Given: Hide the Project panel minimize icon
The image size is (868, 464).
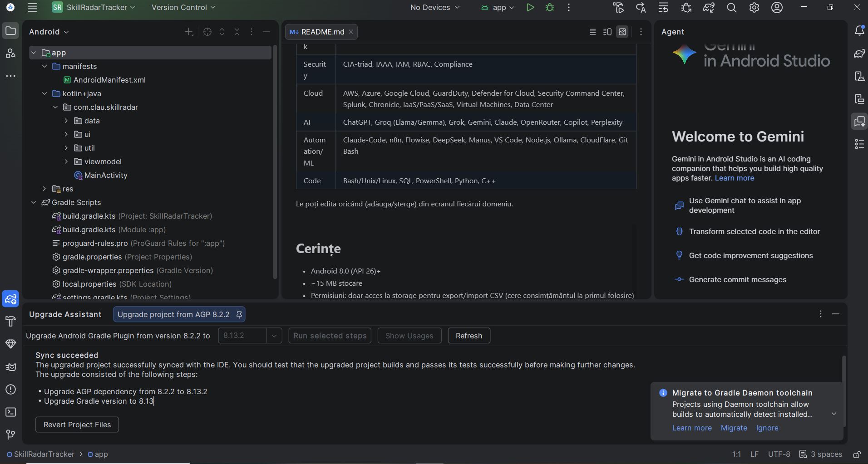Looking at the screenshot, I should click(x=266, y=32).
